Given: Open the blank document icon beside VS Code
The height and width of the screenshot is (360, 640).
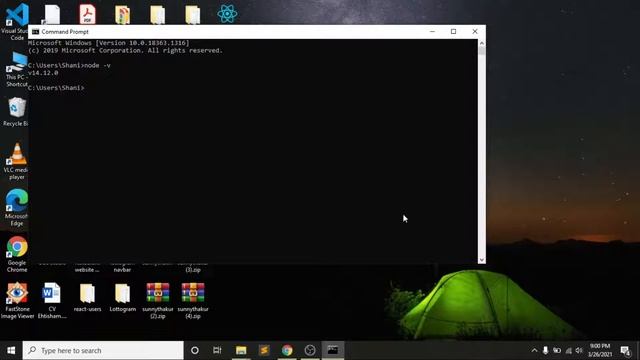Looking at the screenshot, I should [x=52, y=14].
